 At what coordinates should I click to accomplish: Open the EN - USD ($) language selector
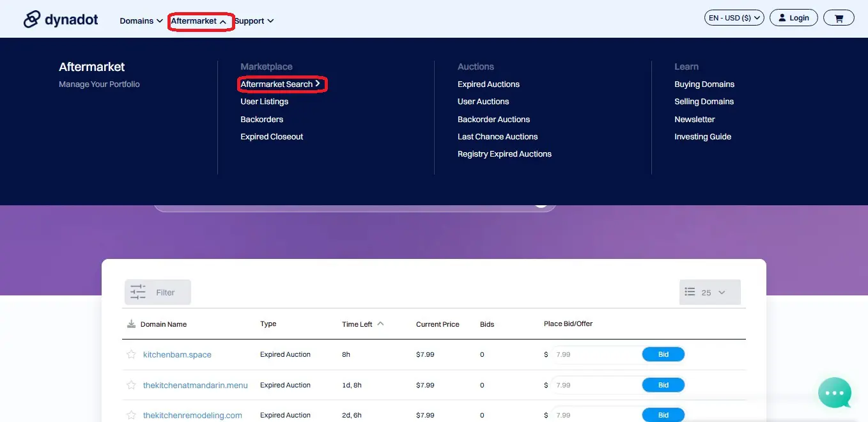tap(734, 18)
